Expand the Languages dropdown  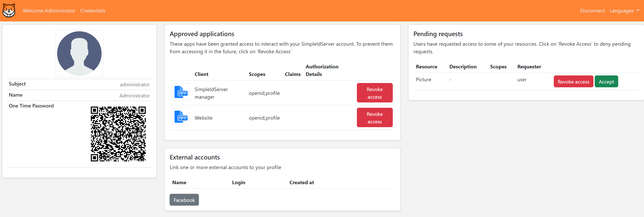(624, 11)
